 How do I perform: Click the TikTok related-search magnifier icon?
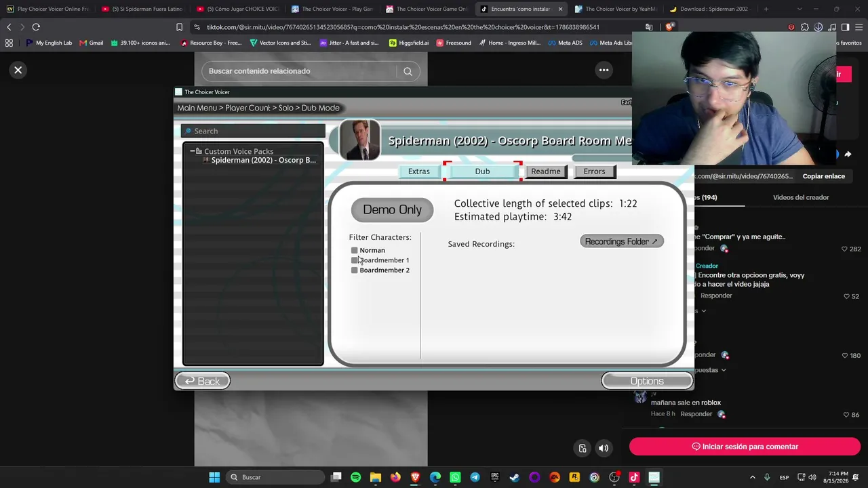click(408, 71)
